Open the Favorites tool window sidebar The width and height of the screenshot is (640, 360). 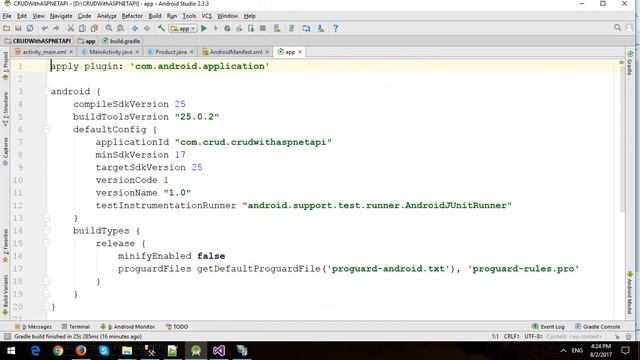coord(5,246)
